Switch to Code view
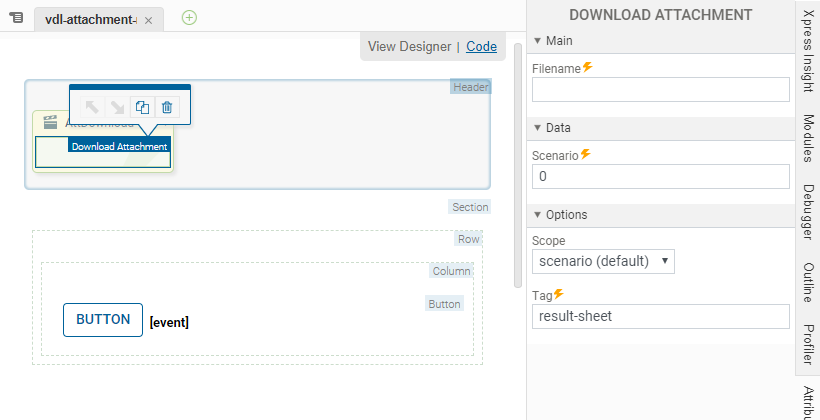 [x=481, y=46]
